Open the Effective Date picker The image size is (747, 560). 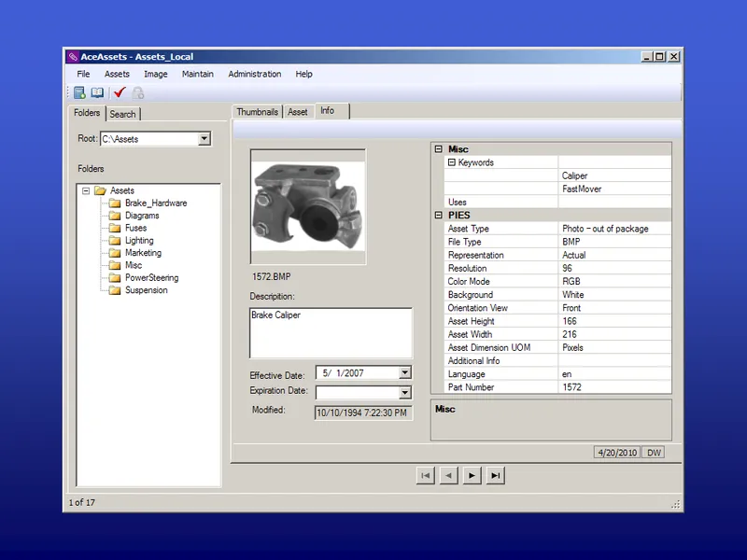pyautogui.click(x=405, y=372)
